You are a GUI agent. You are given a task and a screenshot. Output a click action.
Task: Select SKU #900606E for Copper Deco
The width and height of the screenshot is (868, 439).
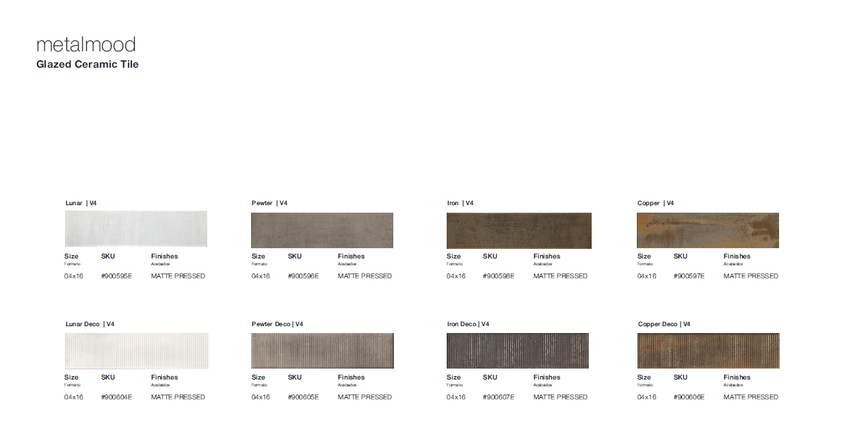[x=689, y=397]
